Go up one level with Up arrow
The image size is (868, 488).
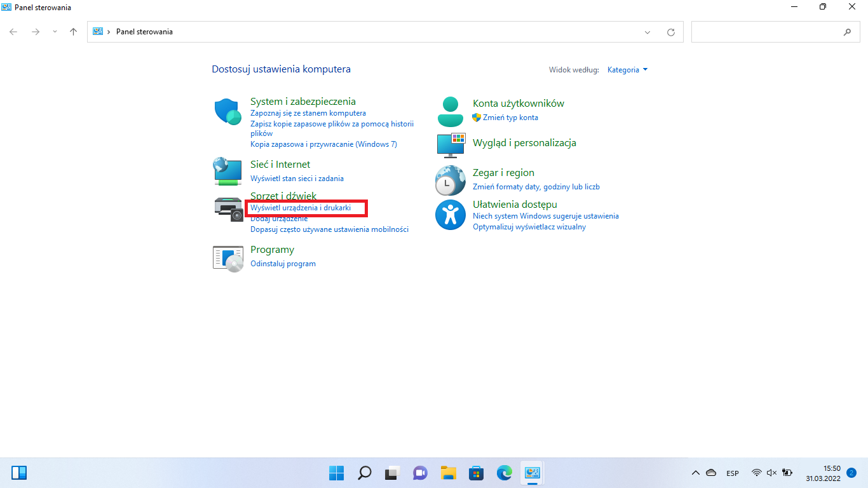[74, 32]
